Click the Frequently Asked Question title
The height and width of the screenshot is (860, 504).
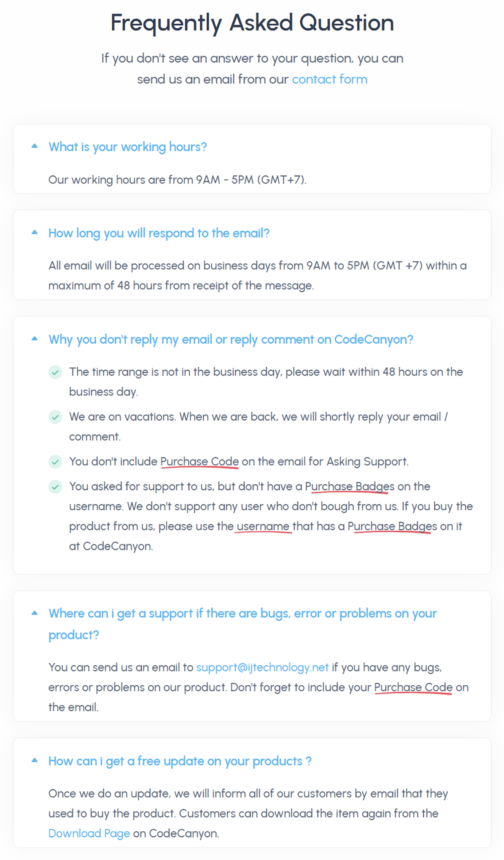coord(252,23)
